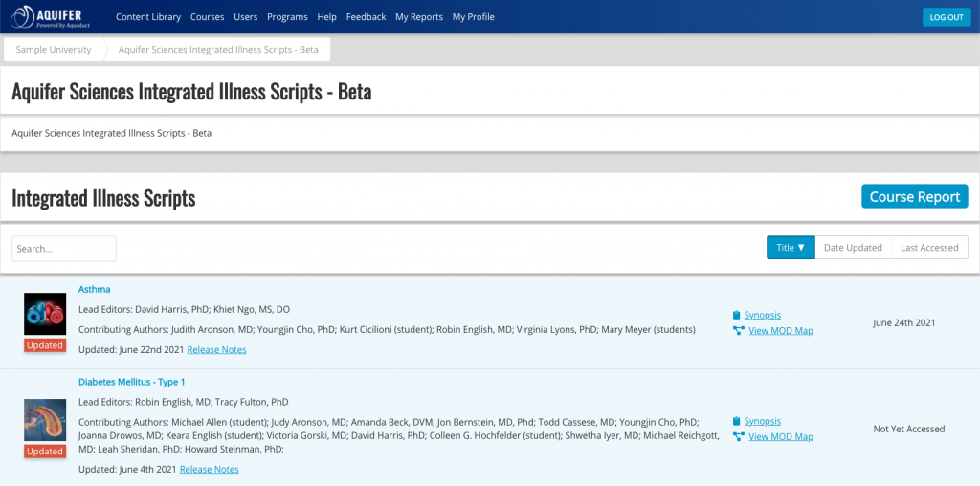
Task: Click the LOG OUT button
Action: coord(947,17)
